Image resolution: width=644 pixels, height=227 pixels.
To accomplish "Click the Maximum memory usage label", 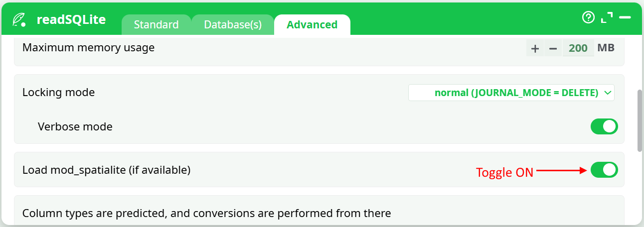I will 89,48.
